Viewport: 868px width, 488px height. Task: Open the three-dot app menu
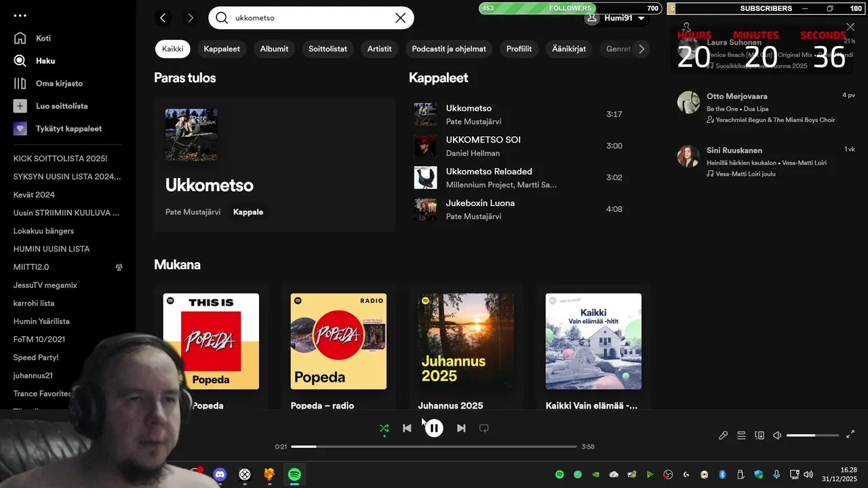(20, 16)
